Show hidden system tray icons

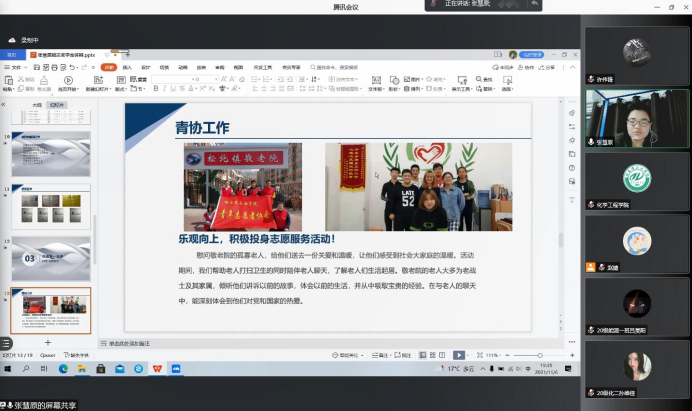tap(482, 369)
